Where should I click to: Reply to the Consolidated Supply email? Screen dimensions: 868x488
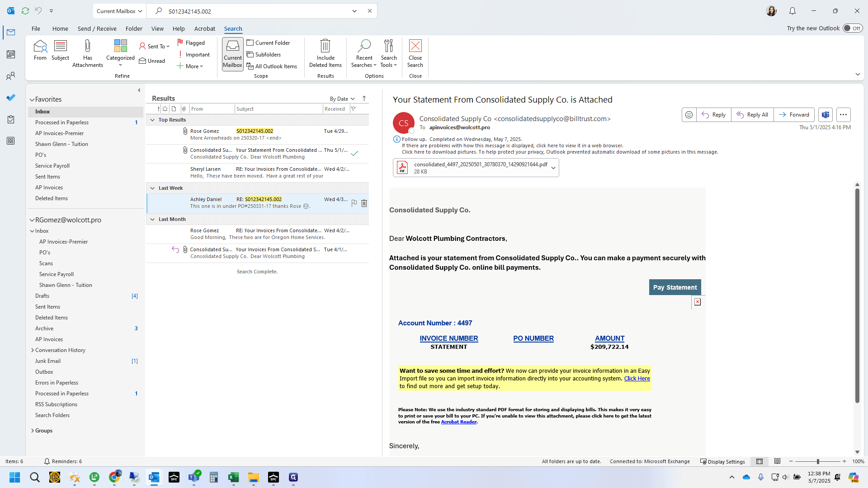point(714,115)
